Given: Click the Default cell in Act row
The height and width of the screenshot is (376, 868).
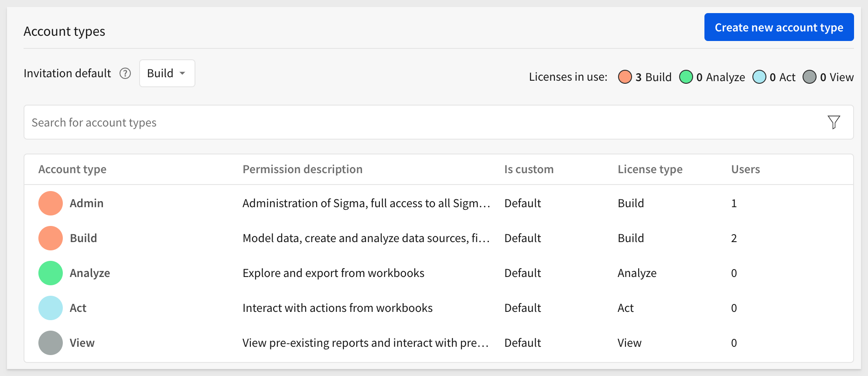Looking at the screenshot, I should point(523,308).
